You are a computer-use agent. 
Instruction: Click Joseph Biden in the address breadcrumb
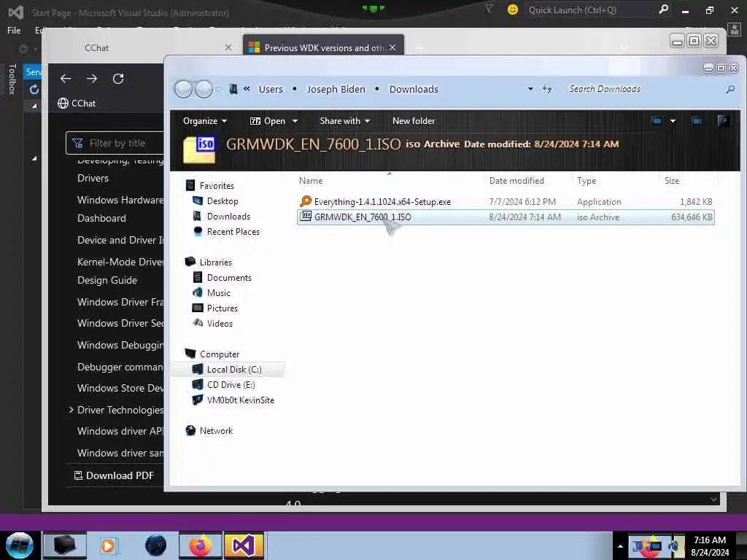pyautogui.click(x=336, y=89)
